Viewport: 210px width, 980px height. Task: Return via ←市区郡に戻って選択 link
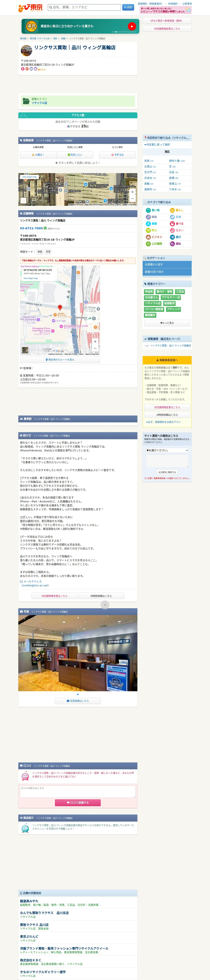157,145
